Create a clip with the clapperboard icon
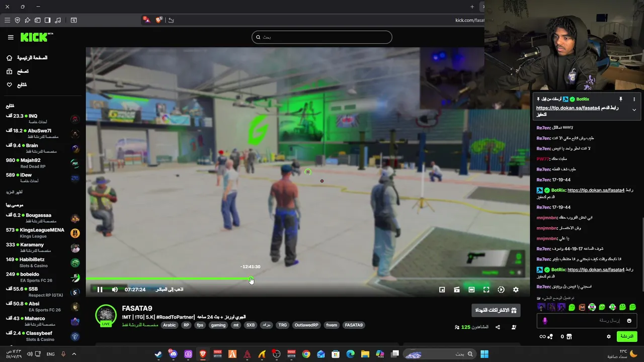 (x=457, y=290)
